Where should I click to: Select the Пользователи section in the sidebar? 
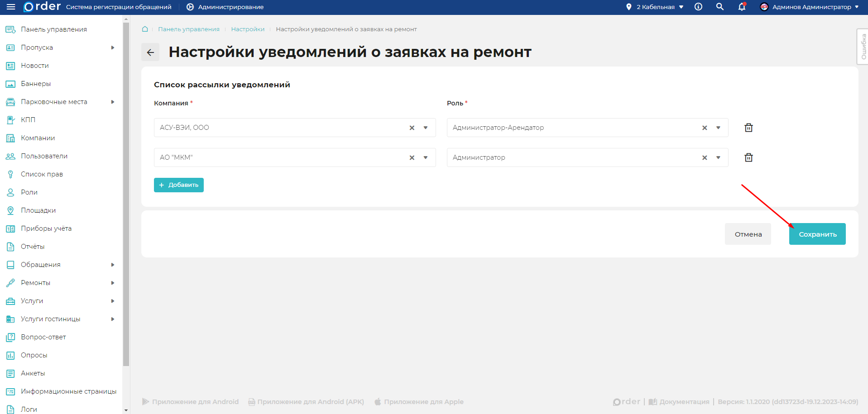44,156
